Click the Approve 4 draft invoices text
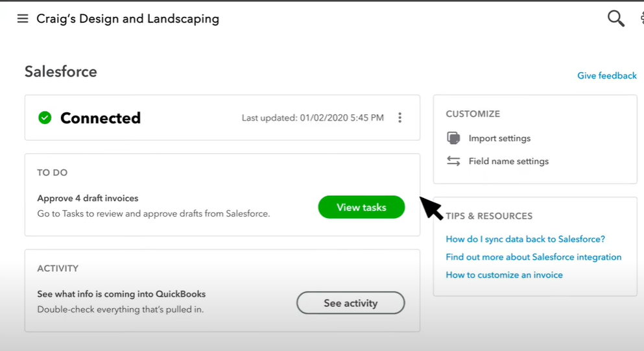644x351 pixels. click(x=88, y=198)
